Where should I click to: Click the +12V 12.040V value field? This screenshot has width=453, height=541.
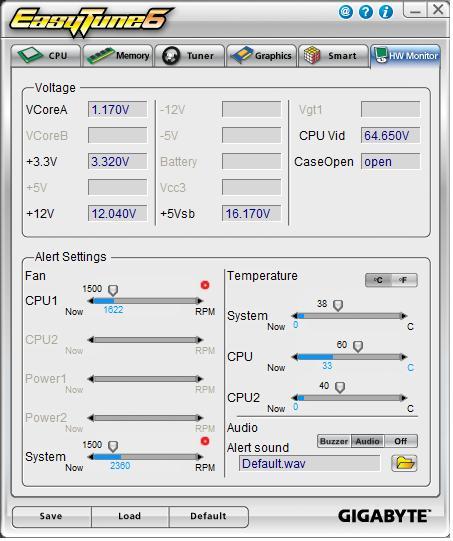tap(117, 214)
